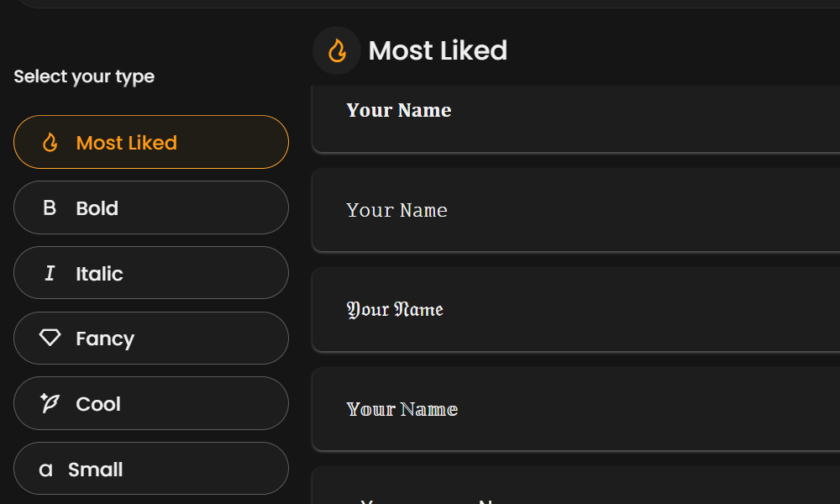
Task: Switch to the Most Liked category
Action: [151, 142]
